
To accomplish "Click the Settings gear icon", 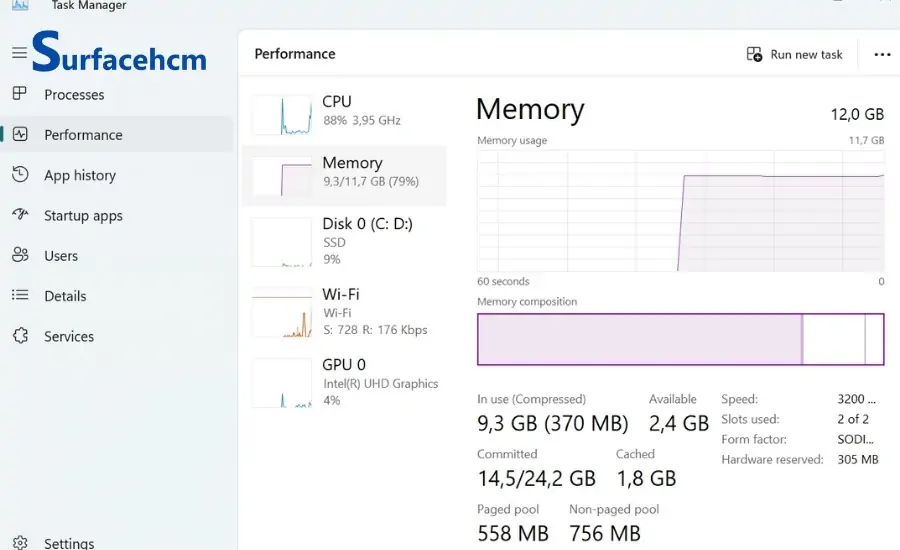I will pyautogui.click(x=20, y=543).
